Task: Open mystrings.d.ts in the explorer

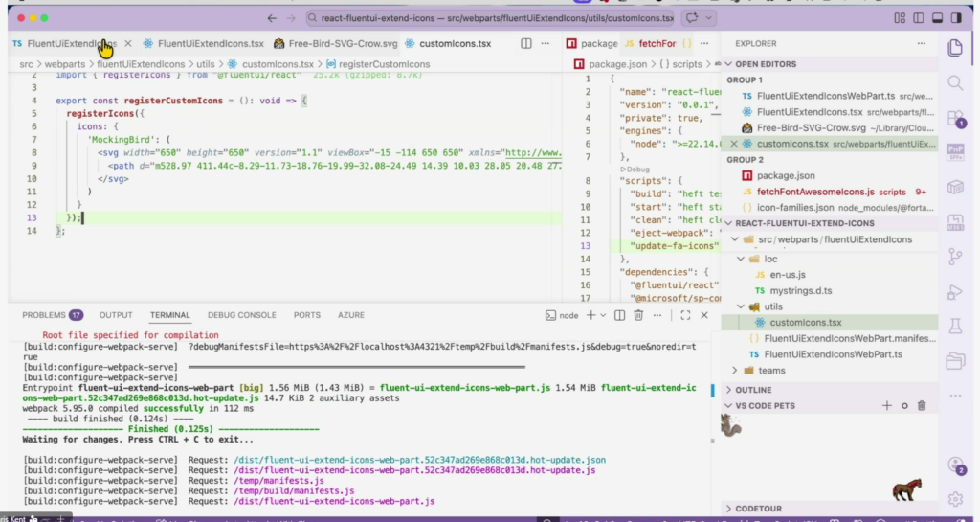Action: [802, 290]
